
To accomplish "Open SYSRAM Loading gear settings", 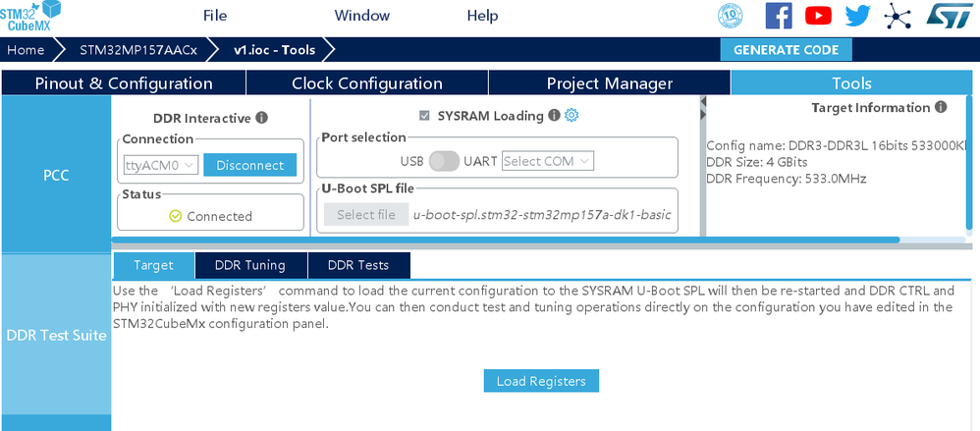I will [x=572, y=115].
